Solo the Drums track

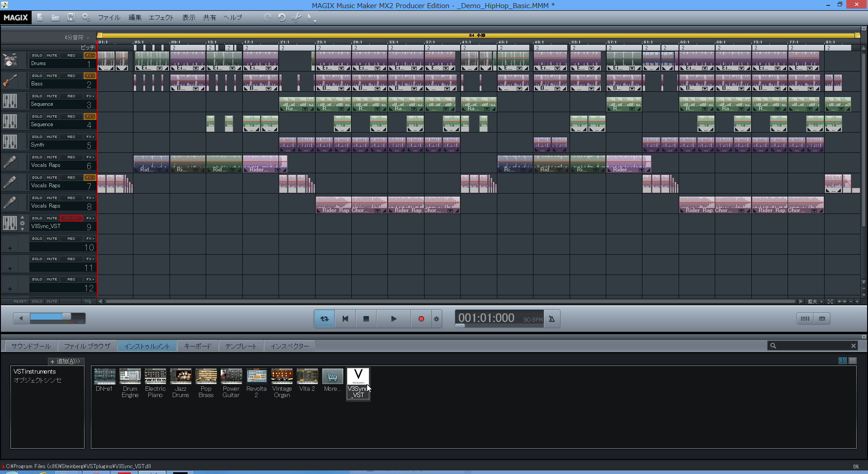coord(37,56)
